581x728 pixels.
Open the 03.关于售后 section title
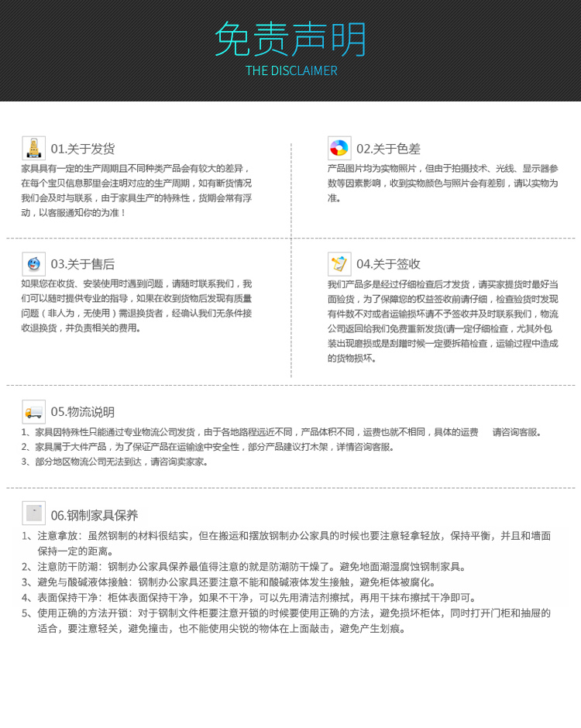pyautogui.click(x=83, y=264)
